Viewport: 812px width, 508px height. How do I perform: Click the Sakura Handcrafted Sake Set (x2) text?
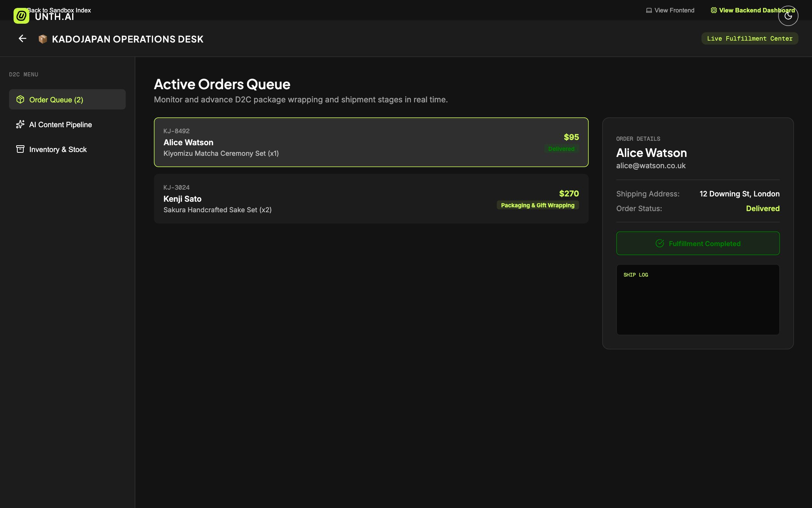(x=217, y=210)
